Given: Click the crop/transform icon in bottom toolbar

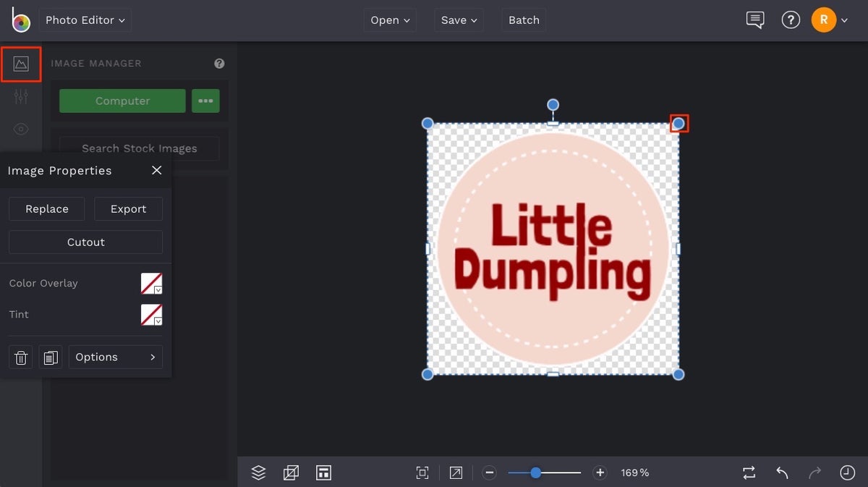Looking at the screenshot, I should (x=291, y=472).
